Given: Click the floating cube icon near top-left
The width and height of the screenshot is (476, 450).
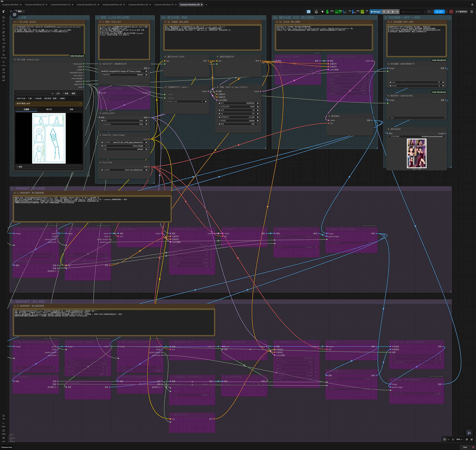Looking at the screenshot, I should pyautogui.click(x=15, y=15).
